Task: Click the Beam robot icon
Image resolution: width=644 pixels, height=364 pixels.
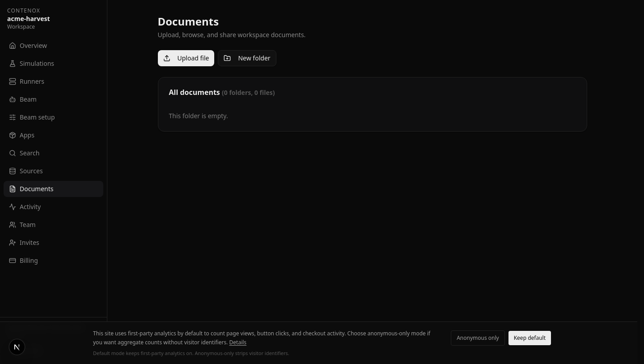Action: (13, 99)
